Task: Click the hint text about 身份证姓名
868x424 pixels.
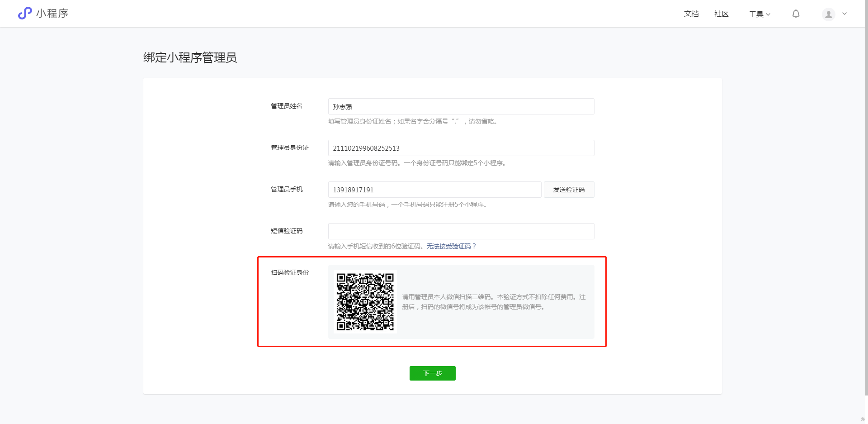Action: point(414,121)
